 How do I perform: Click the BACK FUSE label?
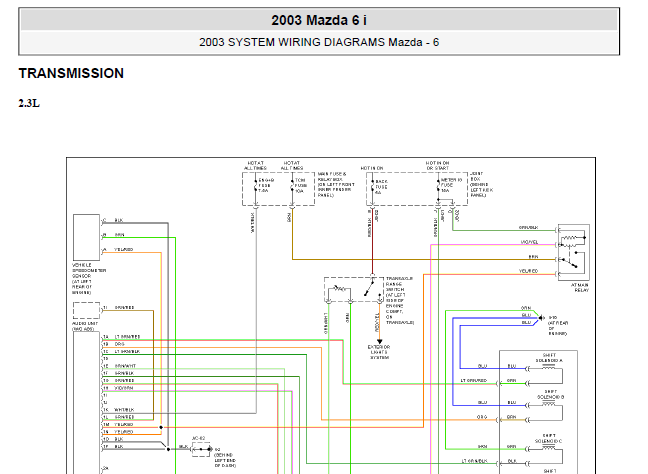[381, 187]
